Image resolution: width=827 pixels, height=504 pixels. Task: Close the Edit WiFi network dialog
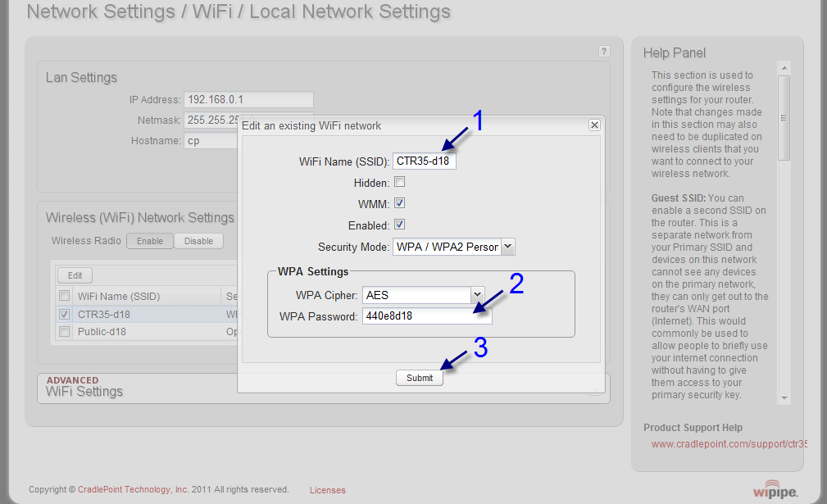pyautogui.click(x=594, y=125)
